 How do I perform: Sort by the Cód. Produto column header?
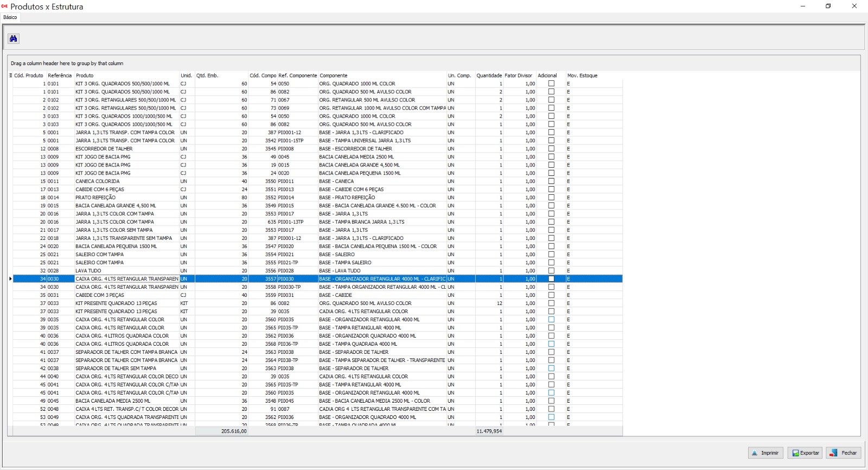click(x=29, y=75)
